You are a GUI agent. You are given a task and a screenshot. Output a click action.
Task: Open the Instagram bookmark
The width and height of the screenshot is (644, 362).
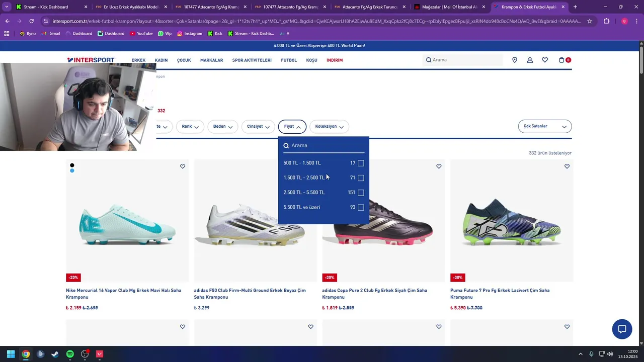(190, 33)
